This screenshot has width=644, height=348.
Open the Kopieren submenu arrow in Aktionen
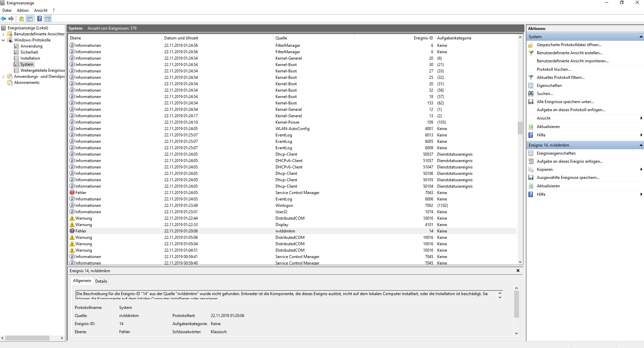tap(641, 169)
